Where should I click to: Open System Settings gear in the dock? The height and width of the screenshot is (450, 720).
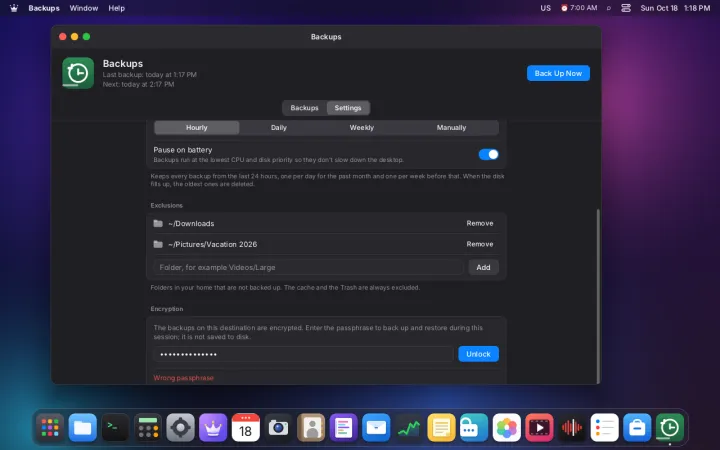click(x=180, y=428)
